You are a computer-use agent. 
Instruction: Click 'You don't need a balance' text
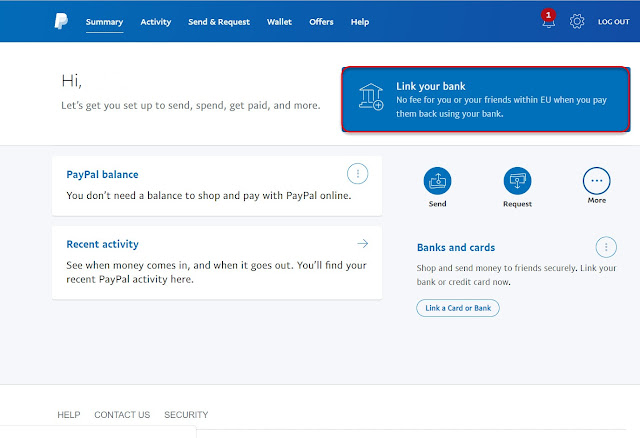[209, 196]
